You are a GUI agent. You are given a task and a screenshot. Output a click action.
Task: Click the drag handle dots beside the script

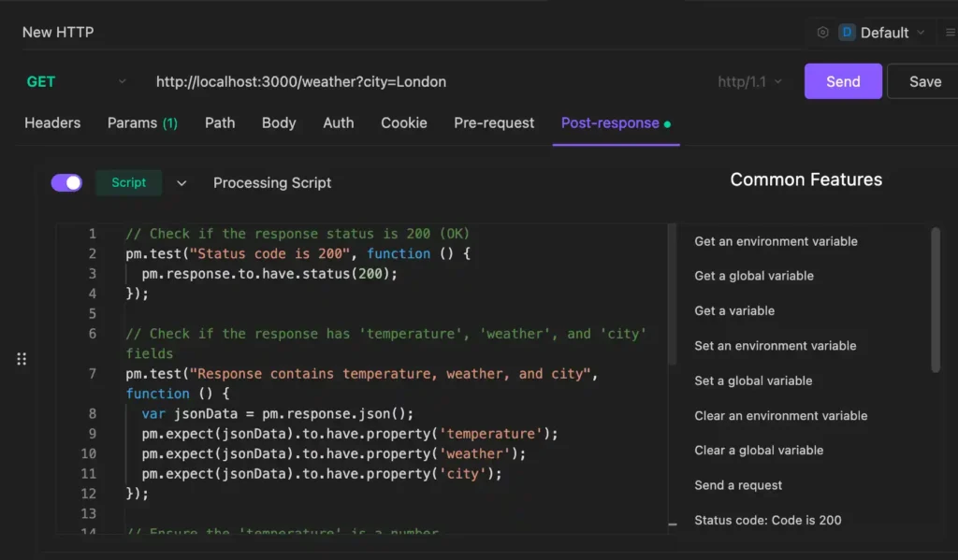[22, 359]
